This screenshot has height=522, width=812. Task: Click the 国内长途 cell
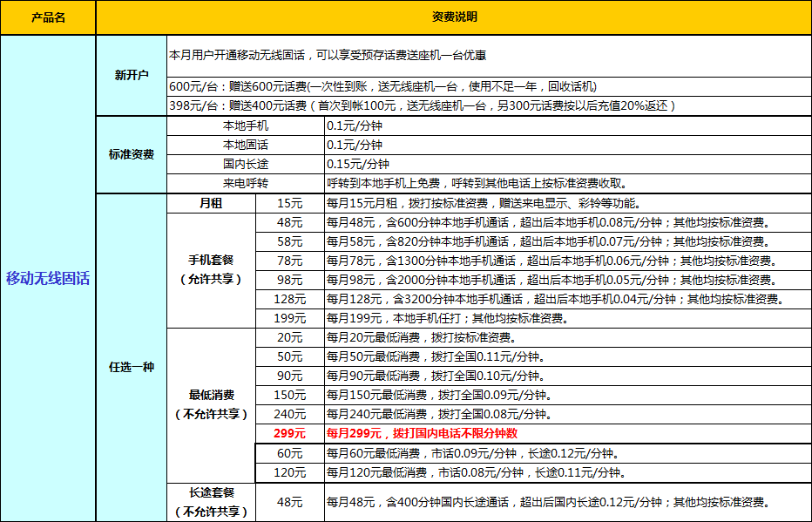click(246, 164)
